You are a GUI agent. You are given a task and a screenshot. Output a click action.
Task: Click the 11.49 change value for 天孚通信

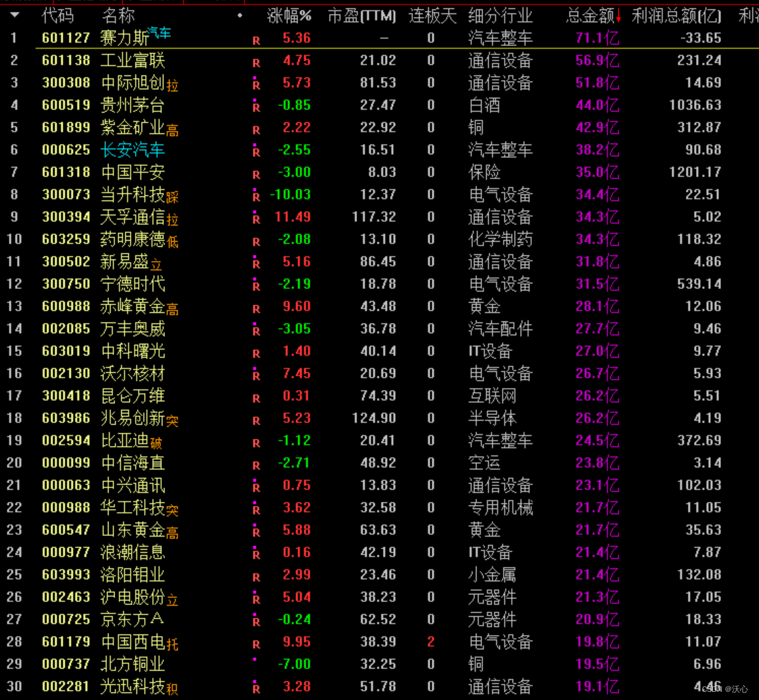tap(292, 217)
